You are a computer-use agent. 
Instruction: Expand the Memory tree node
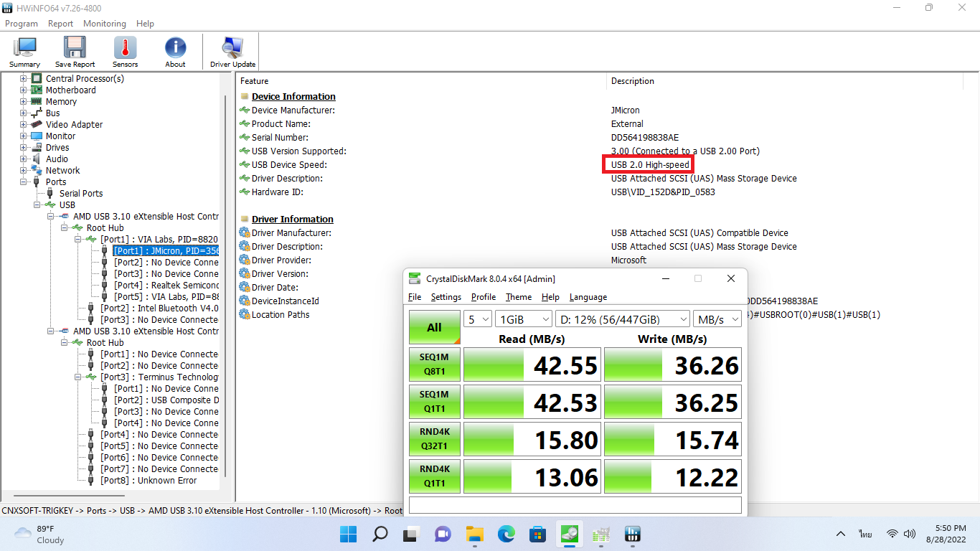point(23,101)
